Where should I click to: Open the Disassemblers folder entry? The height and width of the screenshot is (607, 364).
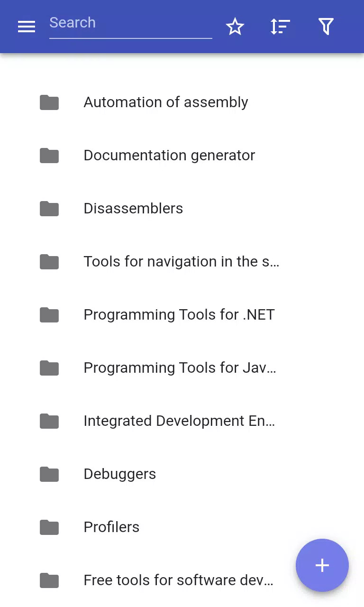click(x=182, y=209)
